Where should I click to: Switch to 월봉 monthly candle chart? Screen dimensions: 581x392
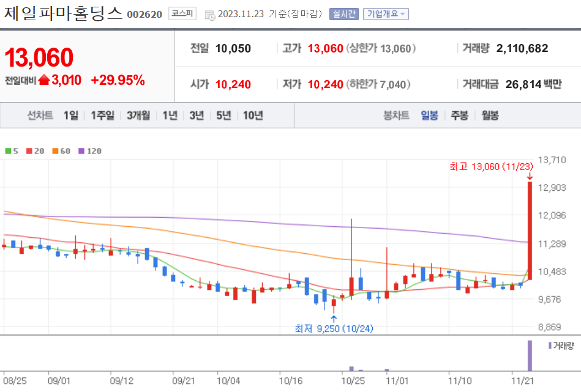pyautogui.click(x=490, y=116)
